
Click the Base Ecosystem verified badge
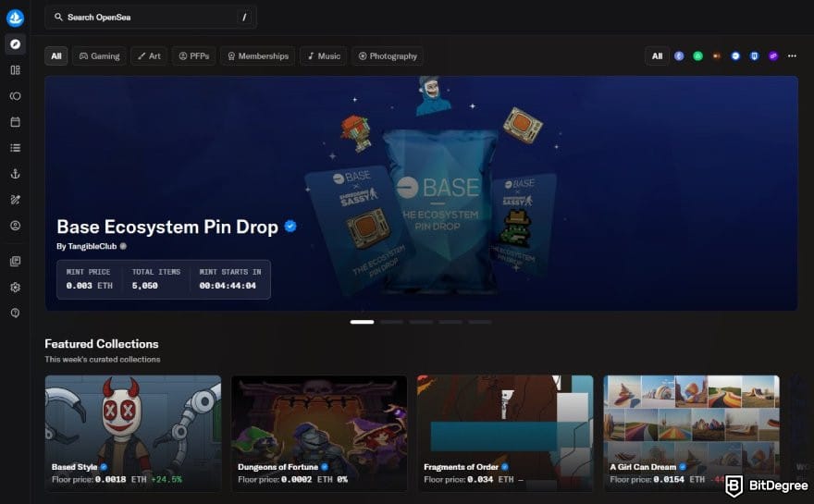(x=290, y=227)
